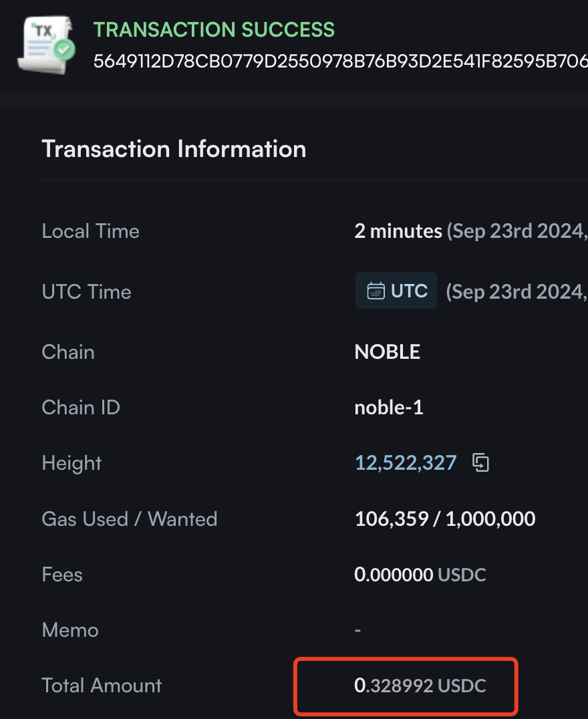The width and height of the screenshot is (588, 719).
Task: Click the Height label
Action: tap(71, 463)
